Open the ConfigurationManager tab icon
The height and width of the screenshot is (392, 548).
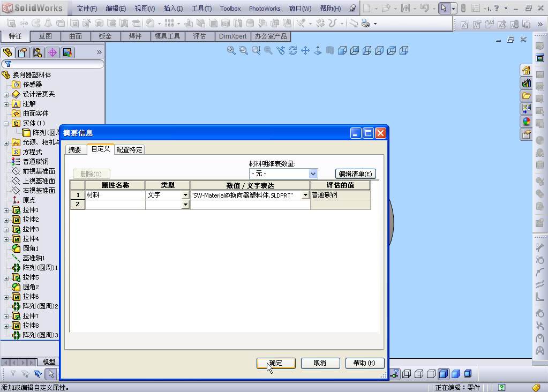pyautogui.click(x=37, y=52)
